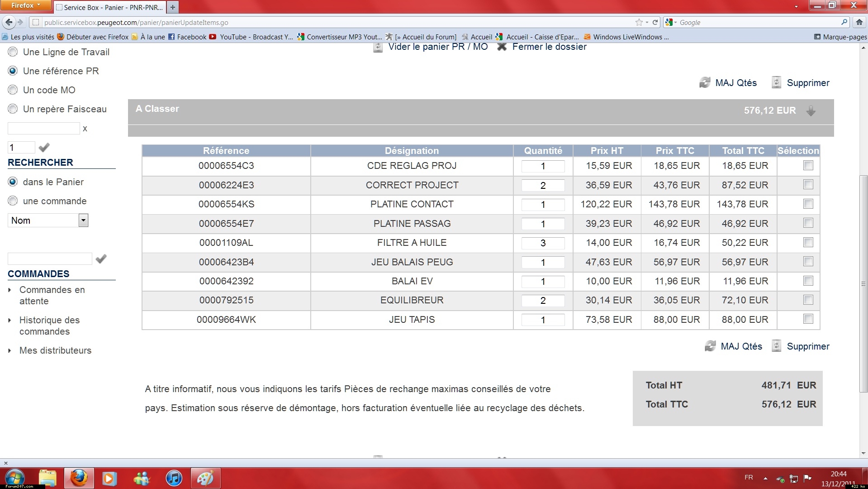Viewport: 868px width, 489px height.
Task: Click Firefox icon in the taskbar
Action: pos(79,478)
